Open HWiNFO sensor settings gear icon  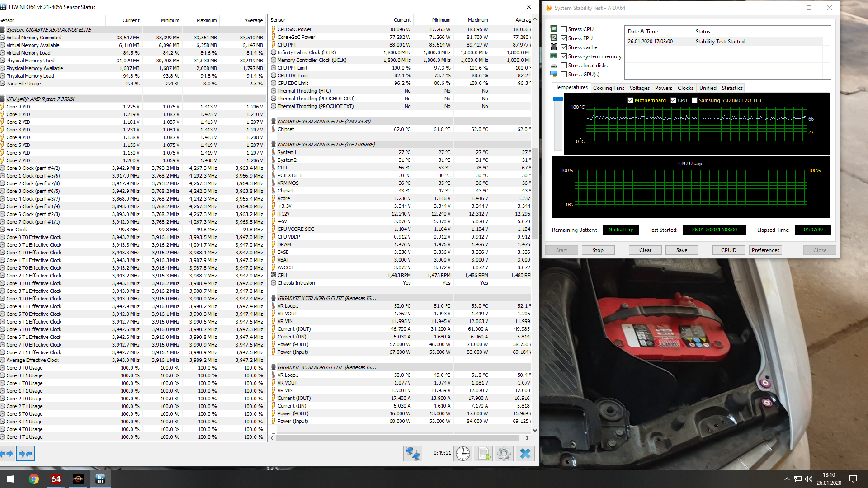[504, 453]
